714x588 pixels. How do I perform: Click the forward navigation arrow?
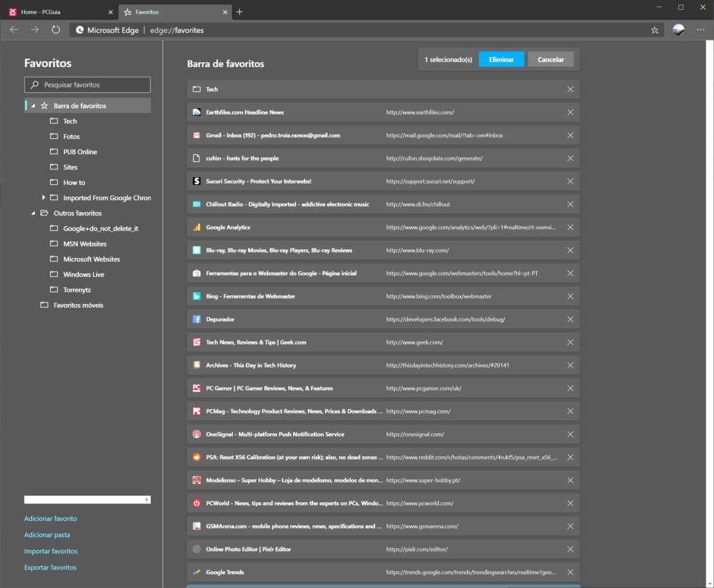click(x=35, y=30)
